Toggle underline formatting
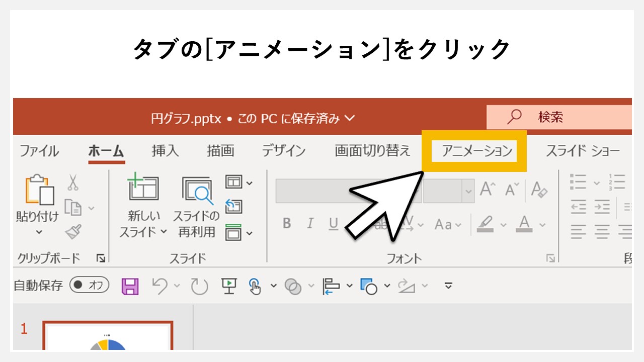Viewport: 644px width, 362px height. [334, 224]
